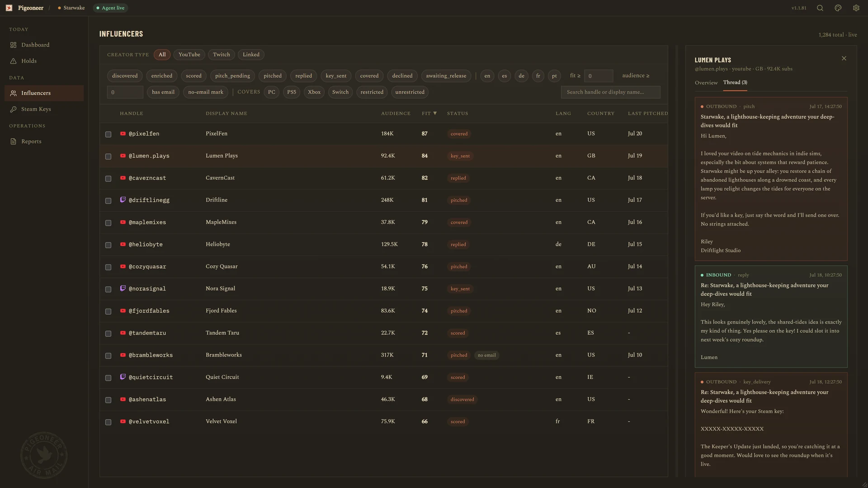Image resolution: width=868 pixels, height=488 pixels.
Task: Check the @velvetvoxel row checkbox
Action: (x=108, y=422)
